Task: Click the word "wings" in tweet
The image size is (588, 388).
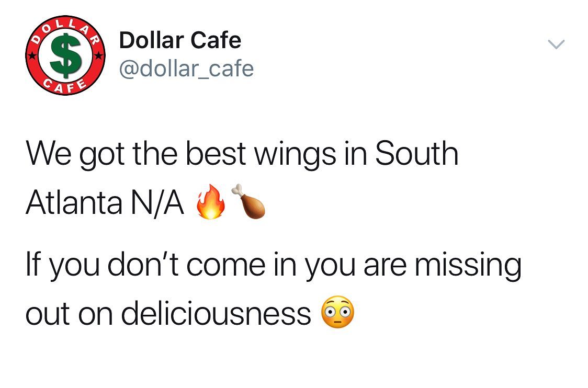Action: click(x=296, y=154)
